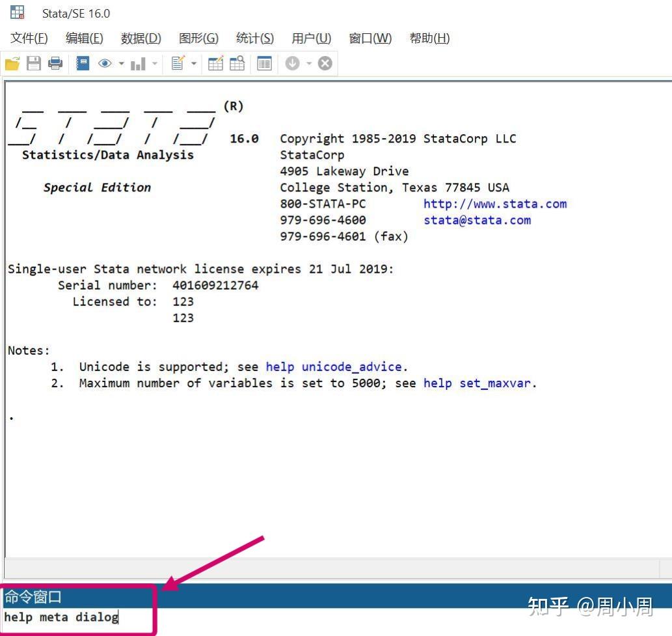Click the More down-arrow icon
The width and height of the screenshot is (672, 636).
point(292,64)
